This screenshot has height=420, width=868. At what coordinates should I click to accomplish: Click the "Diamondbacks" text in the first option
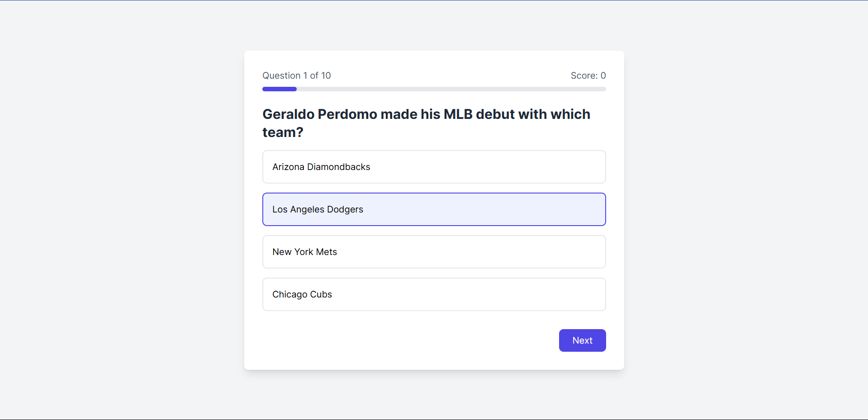click(x=338, y=167)
